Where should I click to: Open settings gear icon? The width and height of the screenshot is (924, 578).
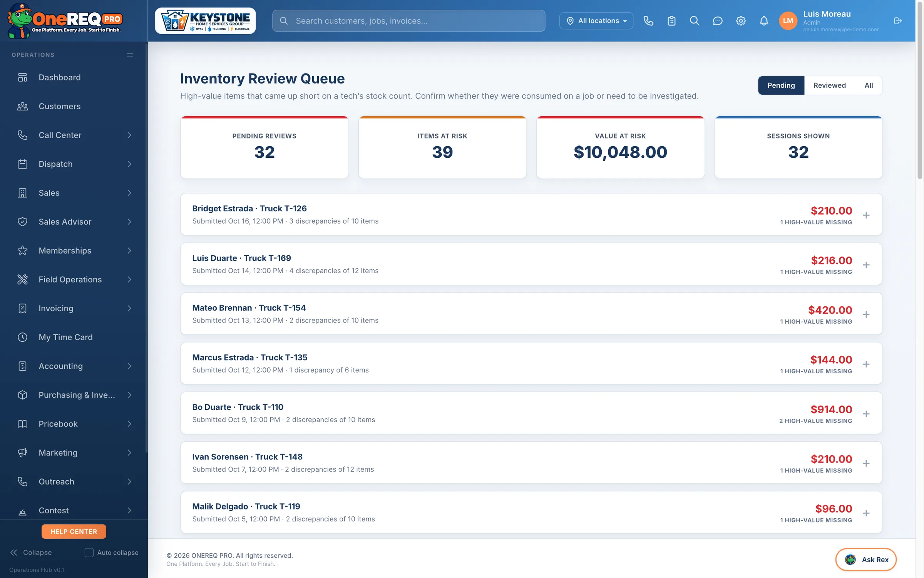(741, 21)
